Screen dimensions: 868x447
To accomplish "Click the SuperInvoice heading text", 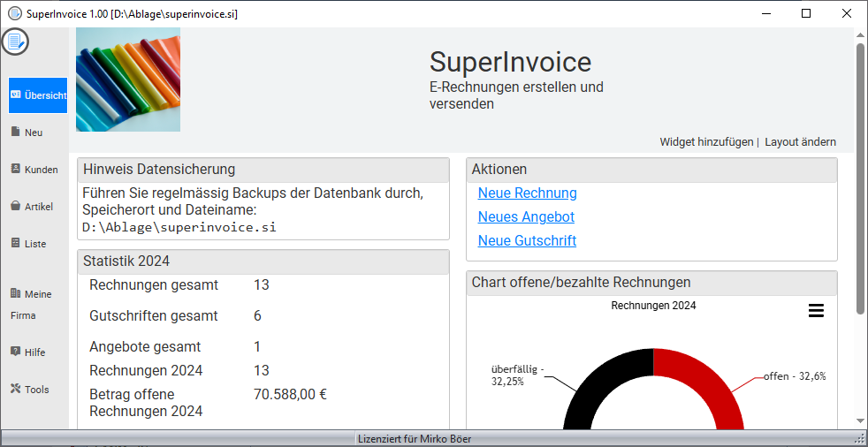I will pyautogui.click(x=510, y=62).
